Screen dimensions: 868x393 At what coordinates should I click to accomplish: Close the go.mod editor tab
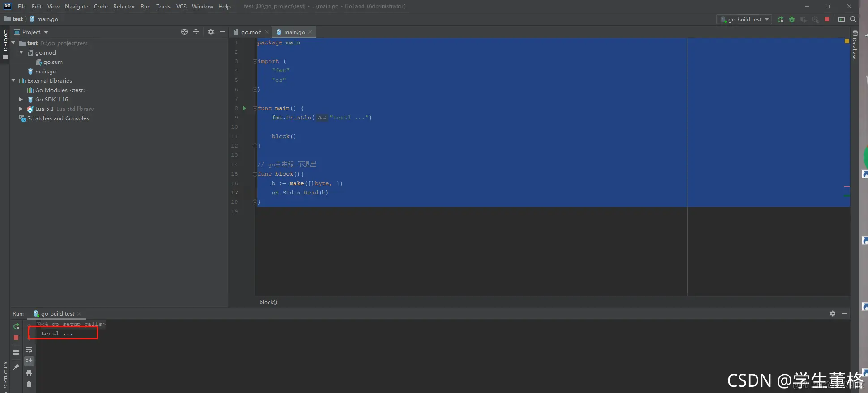267,32
